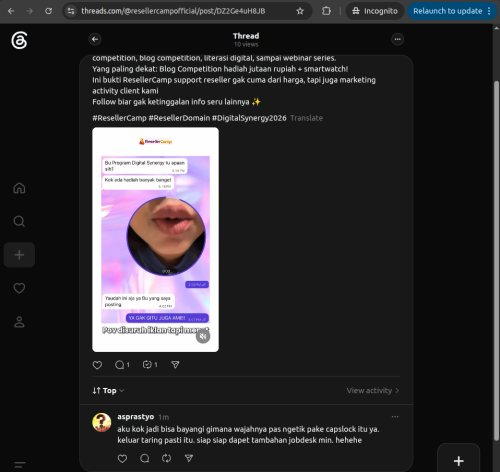
Task: Click the Incognito indicator
Action: click(x=375, y=11)
